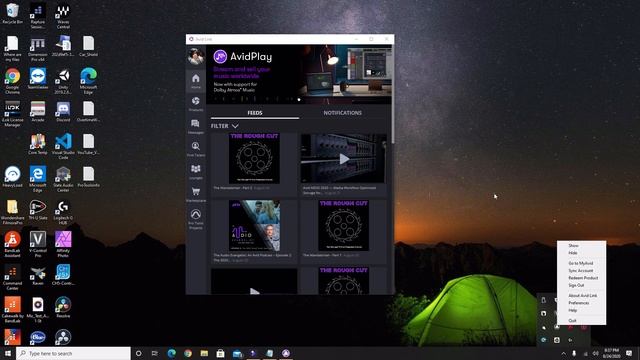Switch to the FEEDS tab
The height and width of the screenshot is (360, 640).
pos(255,113)
